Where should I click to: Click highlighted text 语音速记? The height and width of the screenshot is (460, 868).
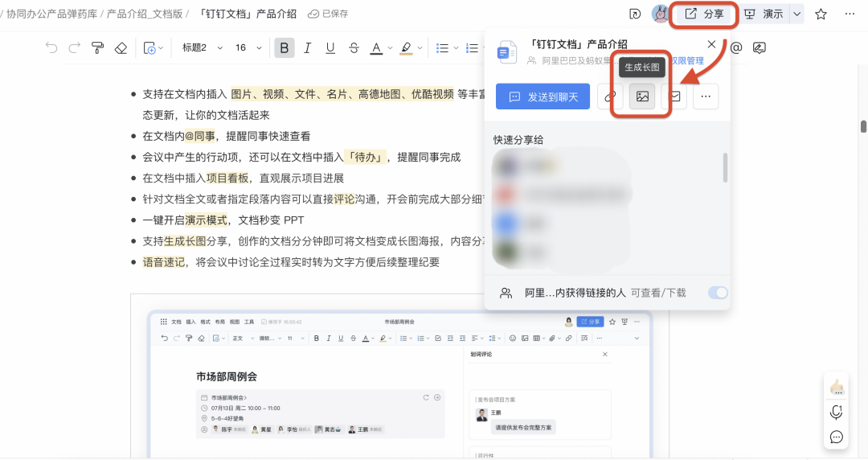click(x=164, y=262)
